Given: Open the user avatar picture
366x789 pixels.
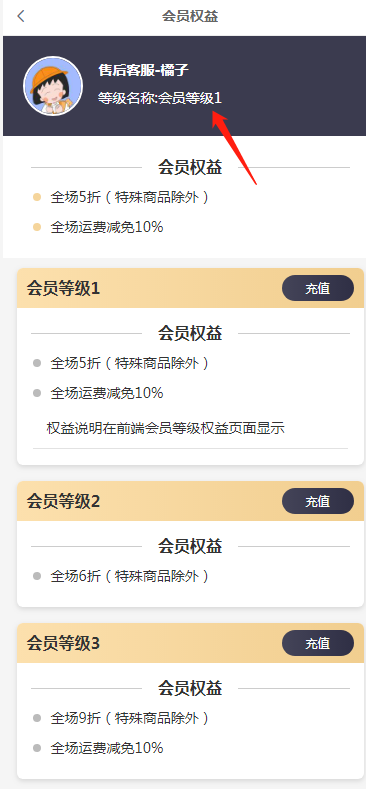Looking at the screenshot, I should [x=53, y=86].
